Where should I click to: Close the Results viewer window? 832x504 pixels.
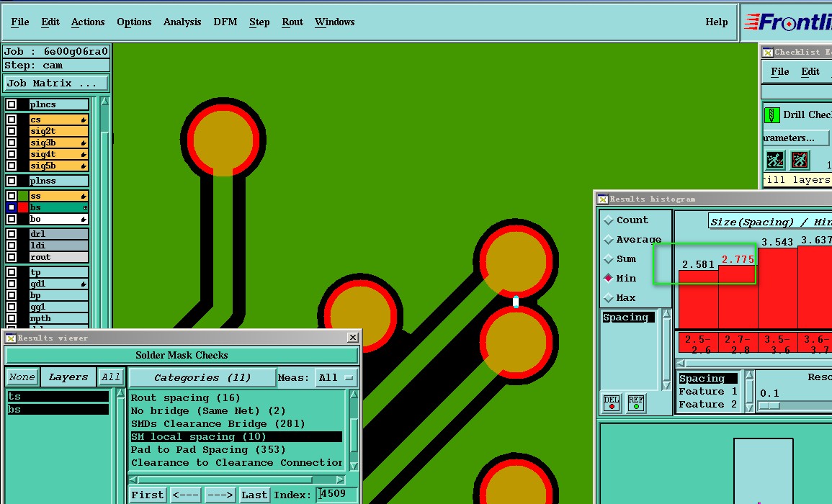tap(353, 338)
